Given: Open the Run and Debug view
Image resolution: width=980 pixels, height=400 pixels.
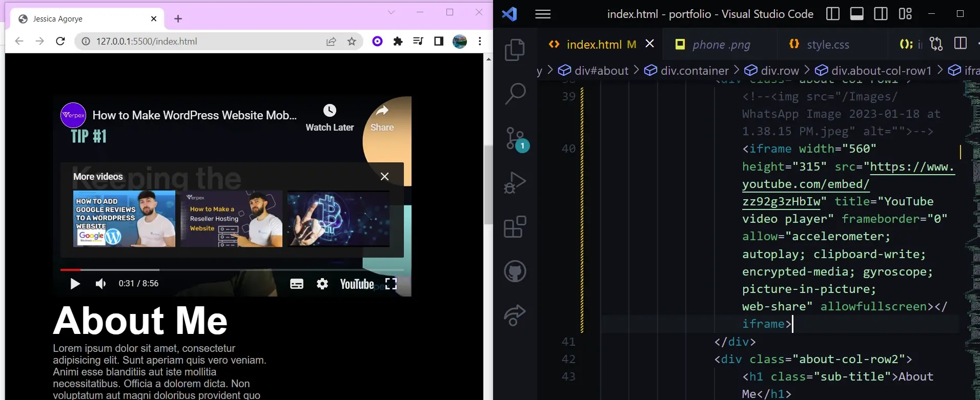Looking at the screenshot, I should [x=515, y=182].
